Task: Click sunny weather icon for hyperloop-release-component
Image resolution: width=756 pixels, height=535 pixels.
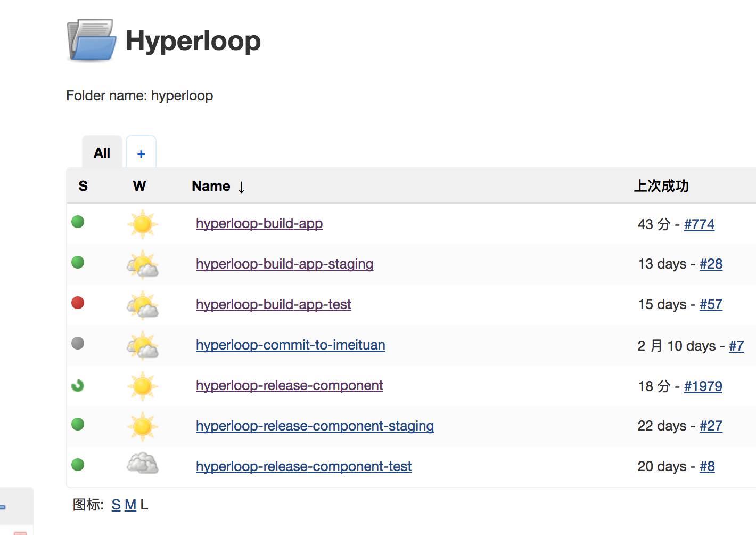Action: click(143, 386)
